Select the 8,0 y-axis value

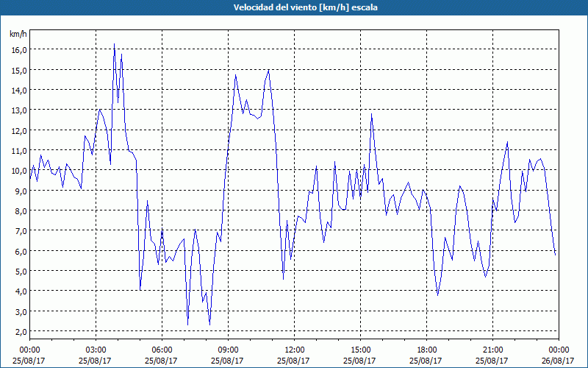point(21,211)
